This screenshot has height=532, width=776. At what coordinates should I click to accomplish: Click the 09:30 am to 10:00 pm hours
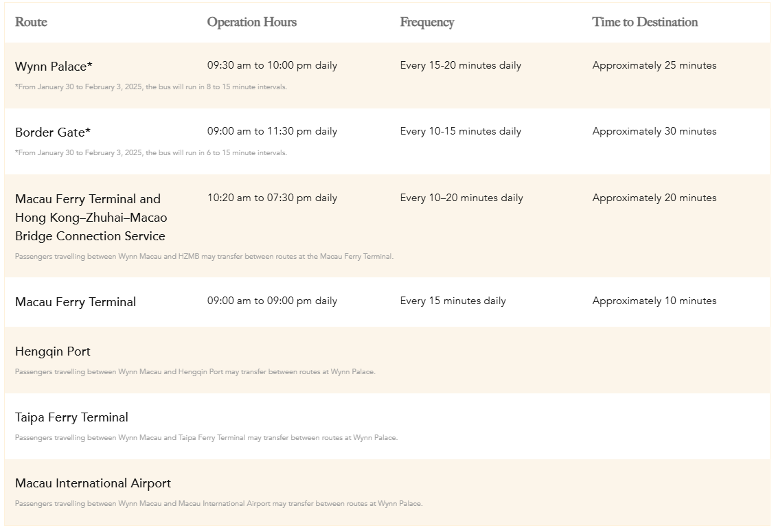[272, 65]
